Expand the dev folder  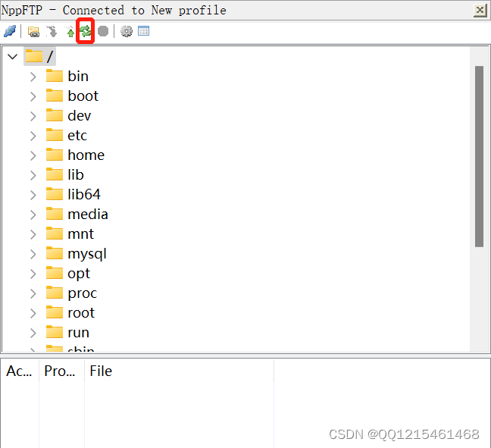click(x=33, y=116)
